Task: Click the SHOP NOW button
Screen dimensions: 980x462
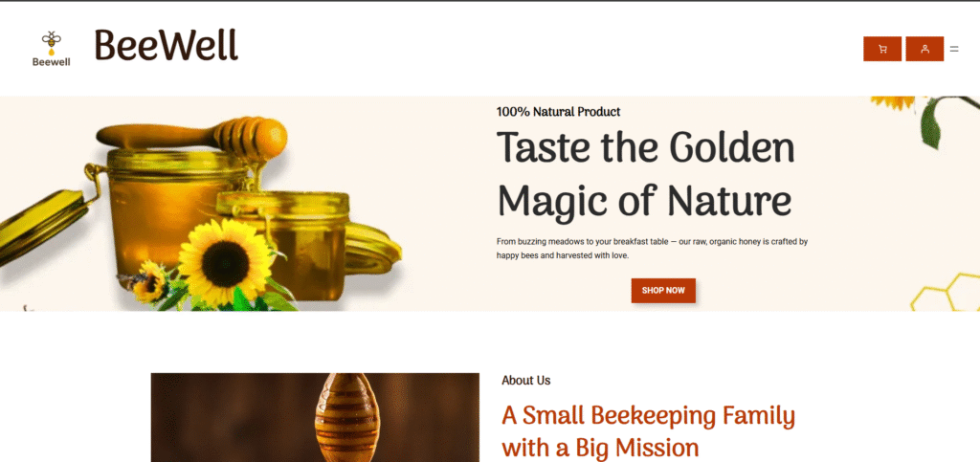Action: (663, 291)
